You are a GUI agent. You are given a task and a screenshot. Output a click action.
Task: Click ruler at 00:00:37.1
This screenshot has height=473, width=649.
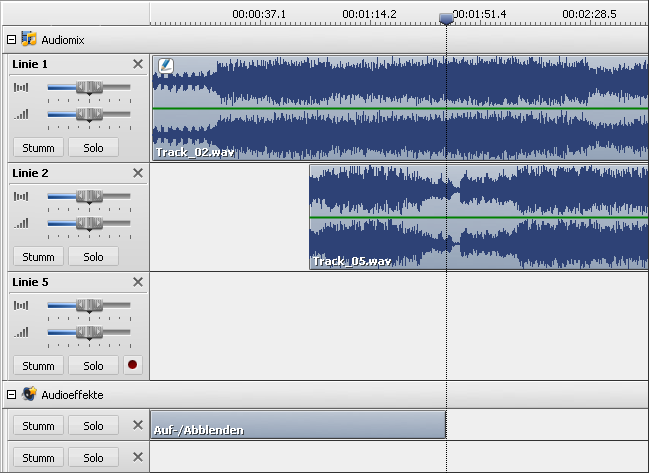tap(259, 14)
